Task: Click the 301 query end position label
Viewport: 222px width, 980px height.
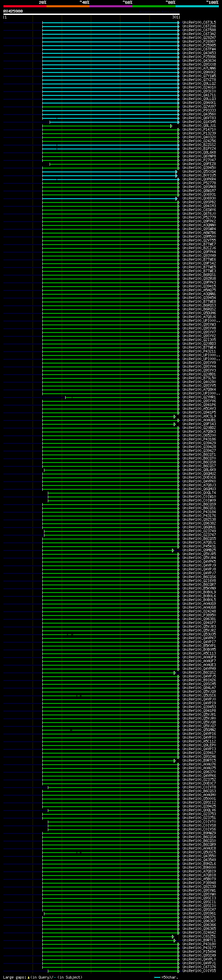Action: [x=175, y=17]
